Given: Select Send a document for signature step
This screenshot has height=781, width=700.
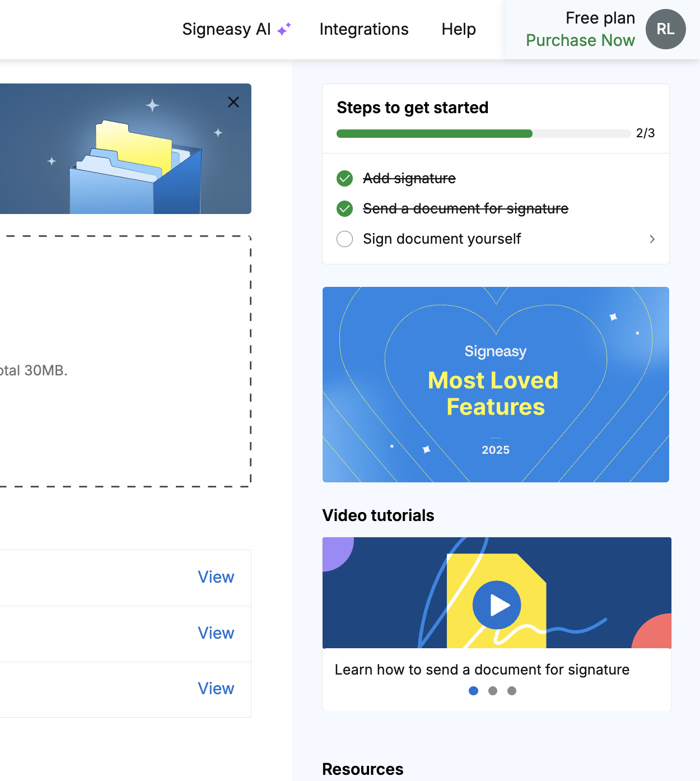Looking at the screenshot, I should [465, 209].
